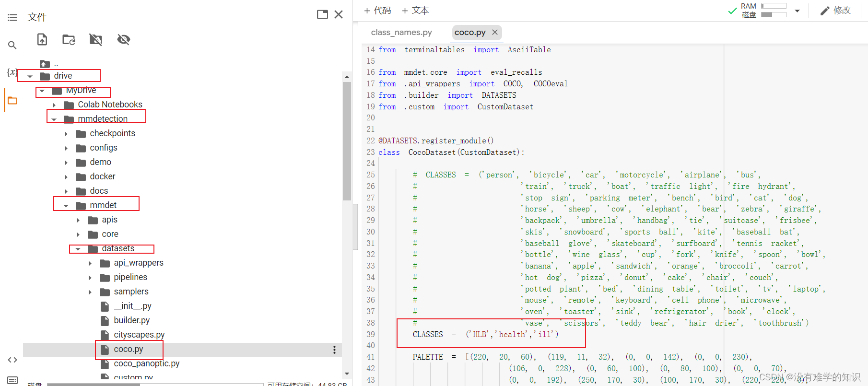Viewport: 868px width, 386px height.
Task: Select the Colab Notebooks folder name
Action: 110,105
